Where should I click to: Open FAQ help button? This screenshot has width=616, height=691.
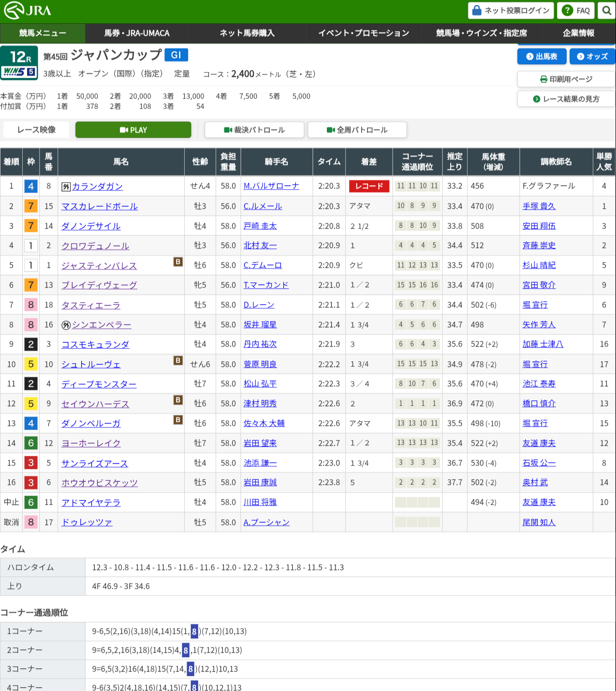pyautogui.click(x=575, y=11)
